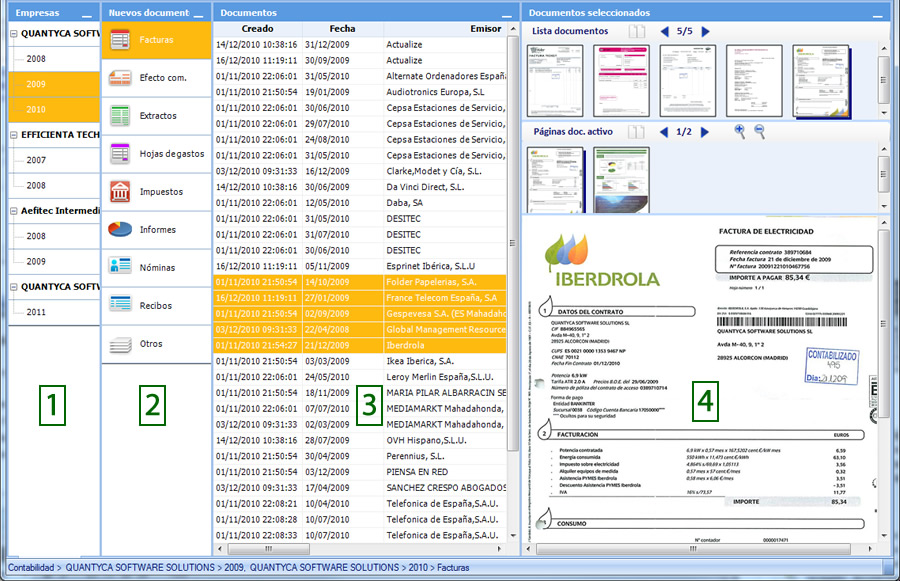Screen dimensions: 900x581
Task: Minimize the Empresas panel
Action: pyautogui.click(x=87, y=15)
